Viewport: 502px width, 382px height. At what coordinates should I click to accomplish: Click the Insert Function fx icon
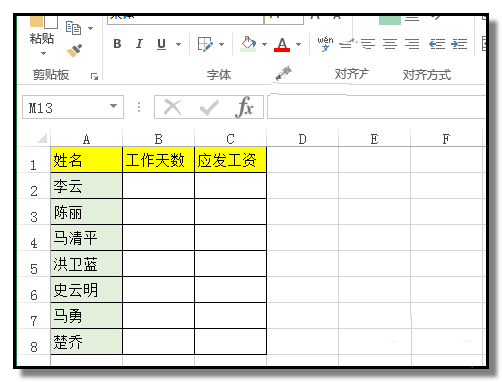244,107
